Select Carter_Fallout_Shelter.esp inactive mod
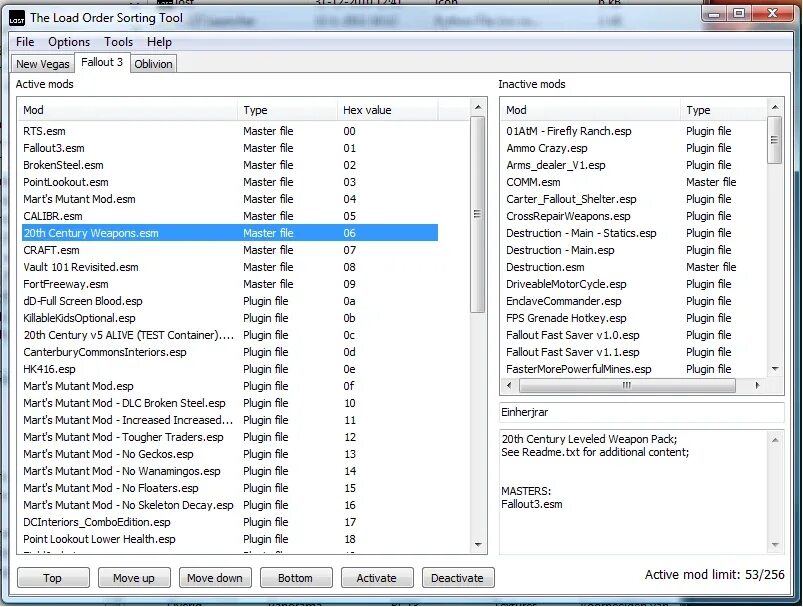The width and height of the screenshot is (803, 607). [x=634, y=199]
